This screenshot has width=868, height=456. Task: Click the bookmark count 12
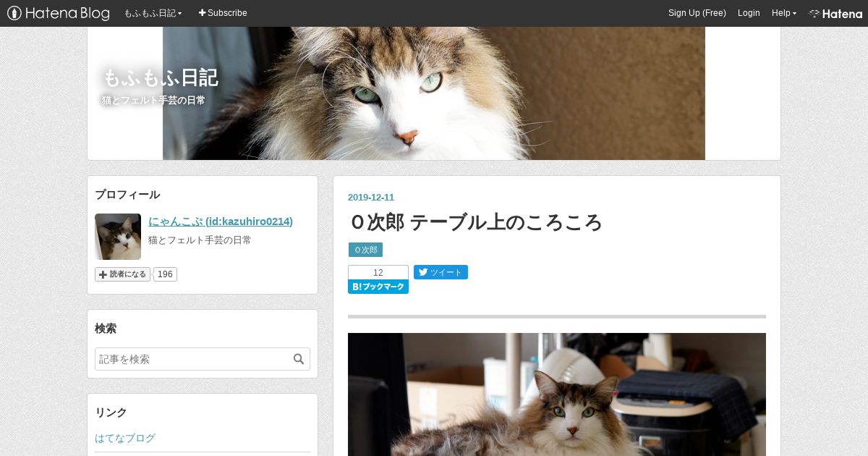[378, 273]
